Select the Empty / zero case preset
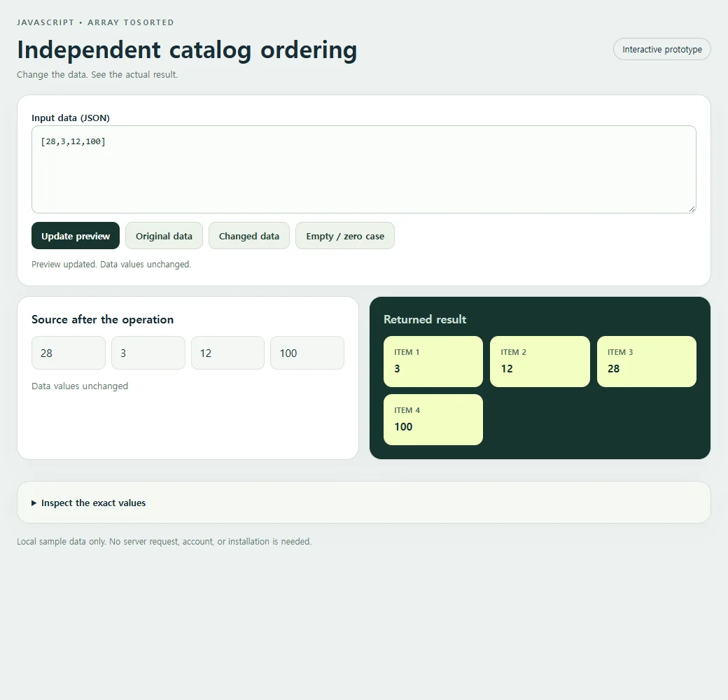The height and width of the screenshot is (700, 728). click(x=345, y=236)
